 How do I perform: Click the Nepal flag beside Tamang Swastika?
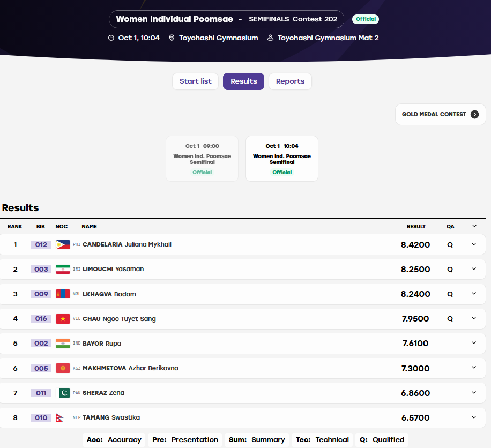click(x=59, y=417)
